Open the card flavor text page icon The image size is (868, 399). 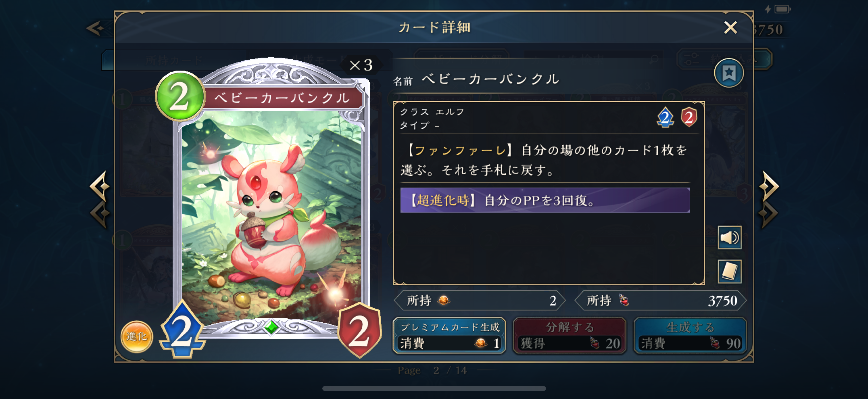pos(729,271)
